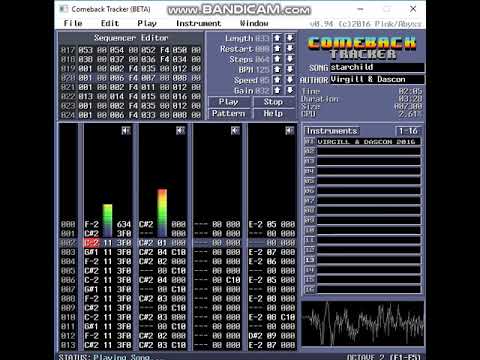Select sequencer row 019
The height and width of the screenshot is (360, 480).
pyautogui.click(x=131, y=69)
